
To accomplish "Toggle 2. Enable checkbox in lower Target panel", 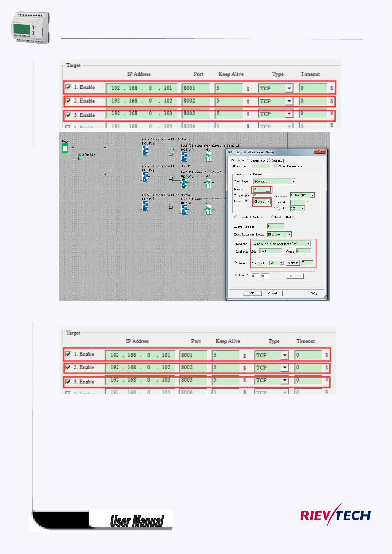I will tap(68, 367).
